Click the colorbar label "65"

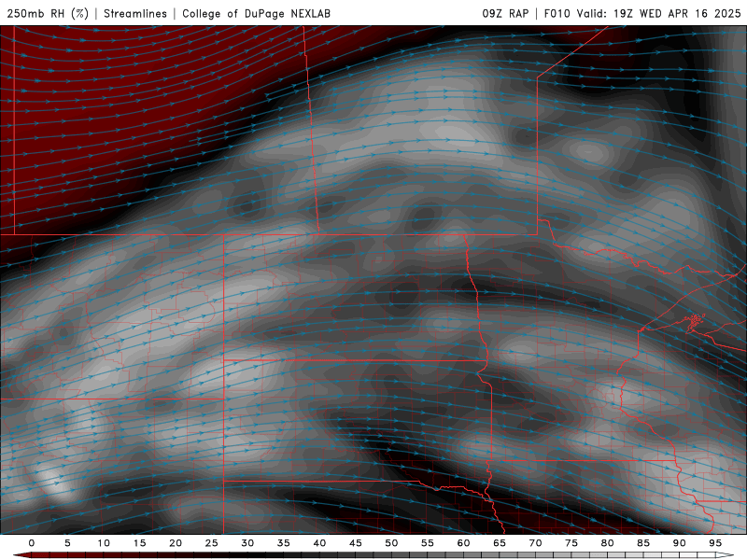pos(499,543)
